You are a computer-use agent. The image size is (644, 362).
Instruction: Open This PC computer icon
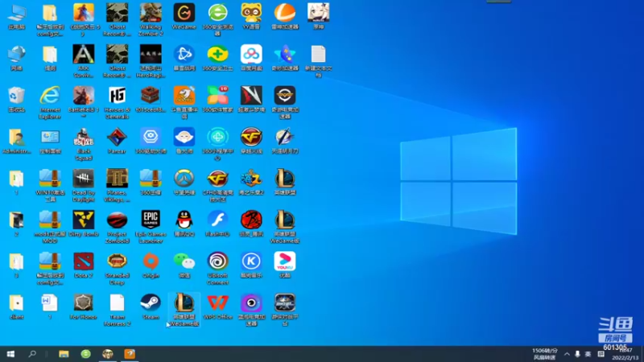pos(16,17)
